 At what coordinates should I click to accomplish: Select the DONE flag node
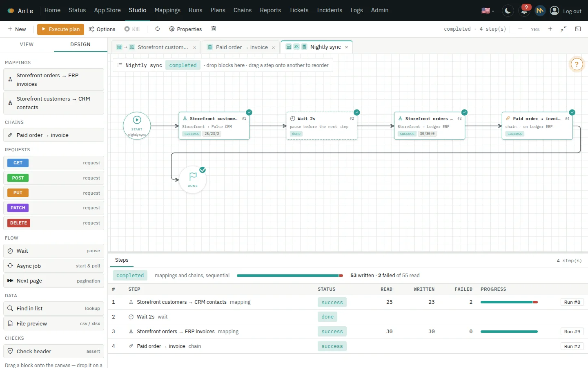coord(193,180)
